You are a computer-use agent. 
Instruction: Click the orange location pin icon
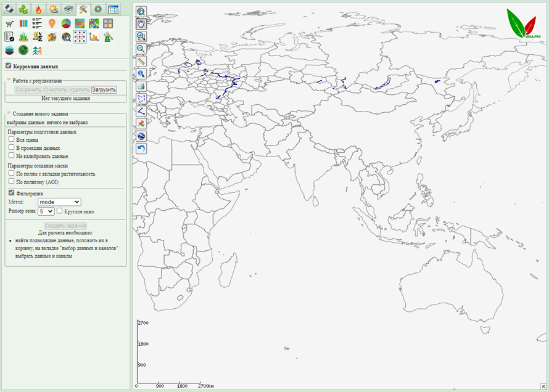(52, 23)
